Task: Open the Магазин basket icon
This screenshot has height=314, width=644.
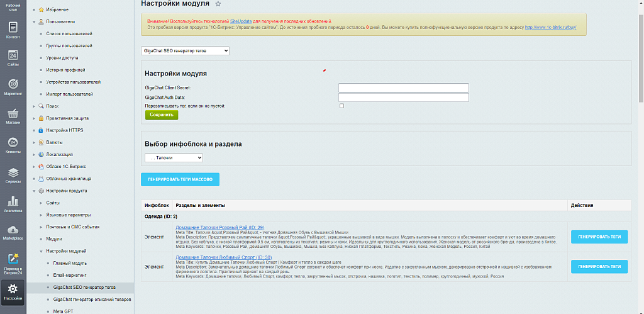Action: click(x=13, y=116)
